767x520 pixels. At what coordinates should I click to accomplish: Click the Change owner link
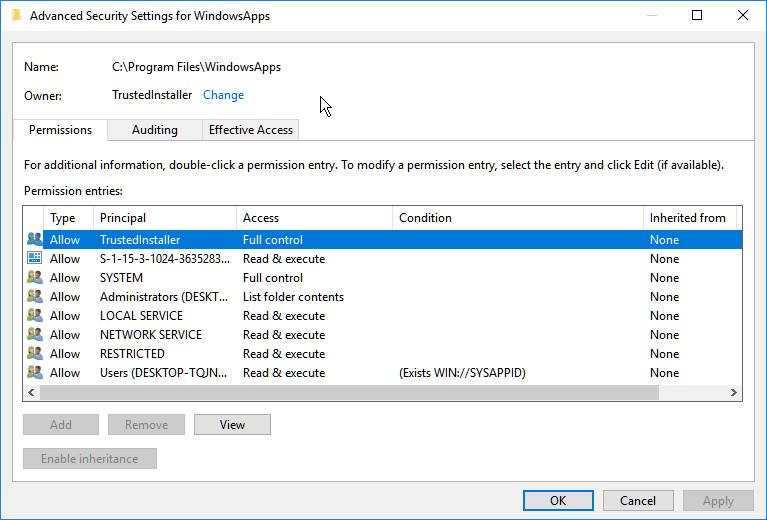[x=224, y=95]
